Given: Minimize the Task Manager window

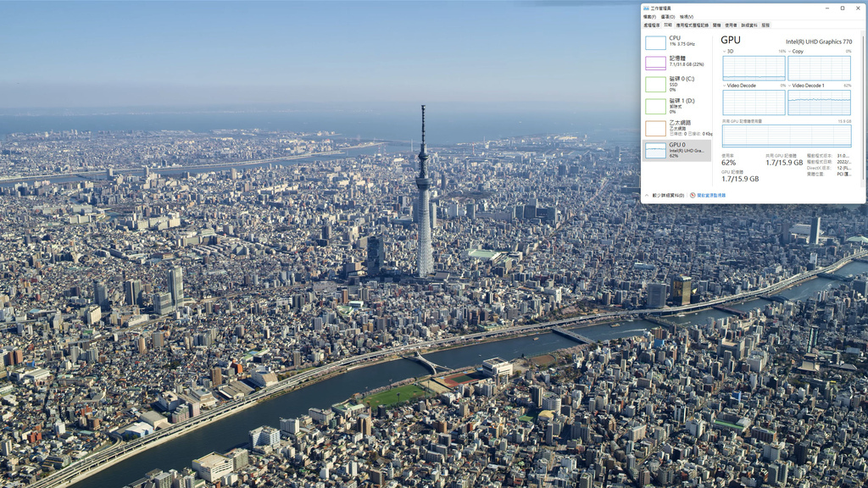Looking at the screenshot, I should 827,8.
